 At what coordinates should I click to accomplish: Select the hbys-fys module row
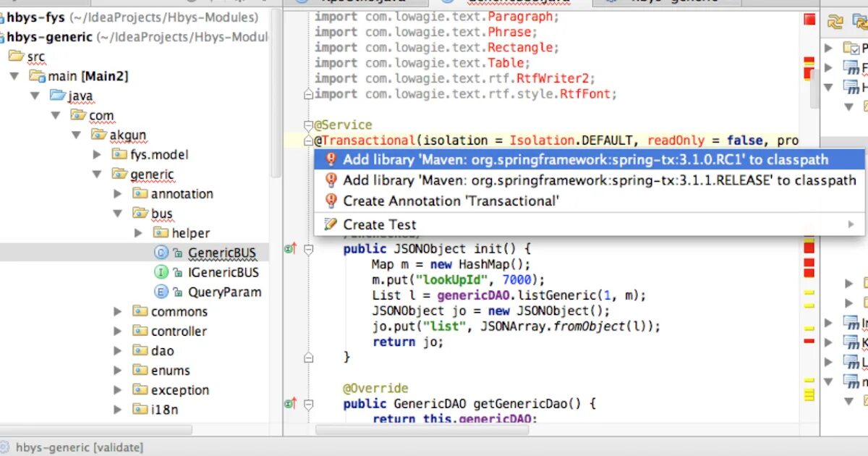point(135,17)
